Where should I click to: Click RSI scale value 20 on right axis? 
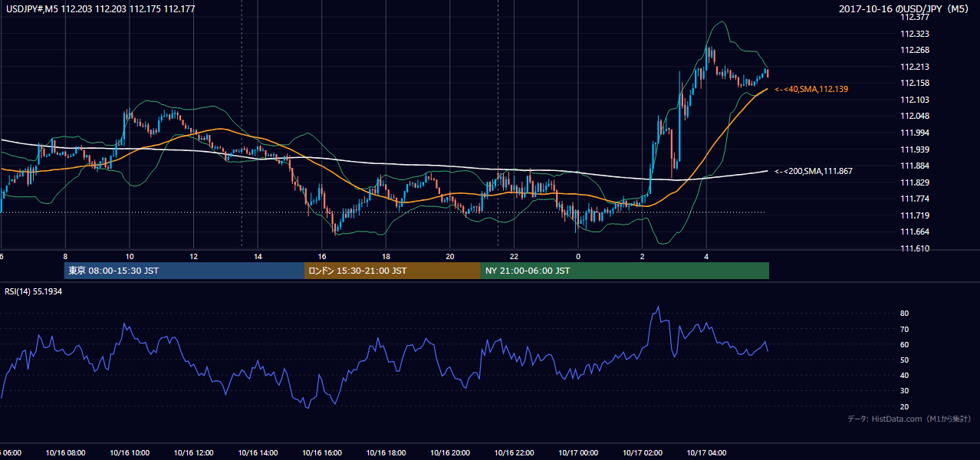click(x=905, y=406)
